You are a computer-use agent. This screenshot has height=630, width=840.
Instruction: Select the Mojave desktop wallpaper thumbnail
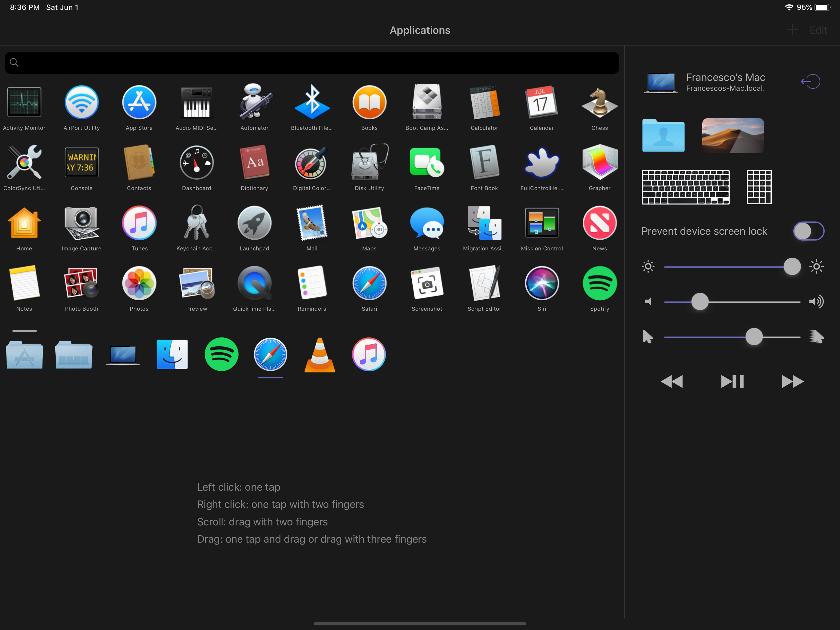(x=733, y=135)
